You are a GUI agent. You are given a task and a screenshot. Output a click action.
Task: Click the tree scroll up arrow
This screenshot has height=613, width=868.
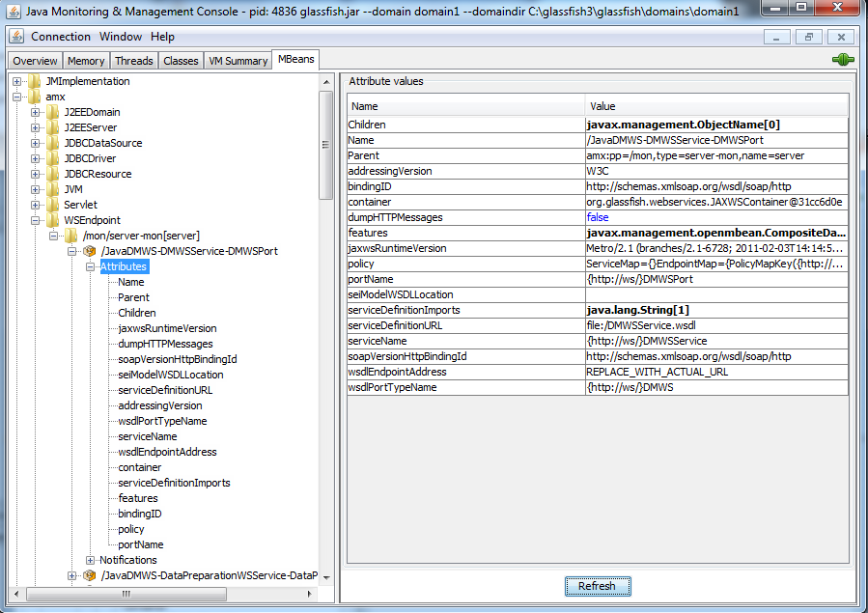coord(326,82)
